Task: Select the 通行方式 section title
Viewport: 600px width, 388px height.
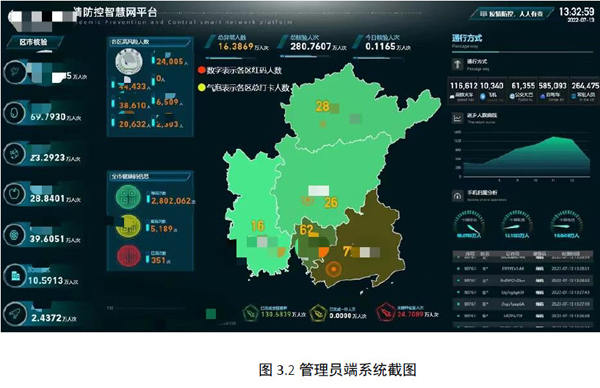Action: (x=467, y=38)
